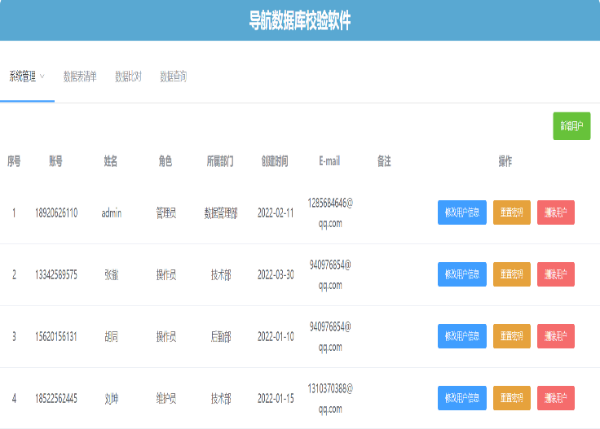The width and height of the screenshot is (600, 429).
Task: Switch to the 数据表清单 tab
Action: [x=80, y=76]
